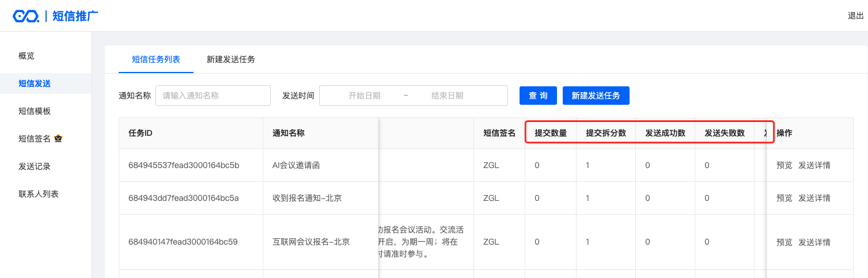
Task: Preview the 收到报名通知-北京 task
Action: click(784, 198)
